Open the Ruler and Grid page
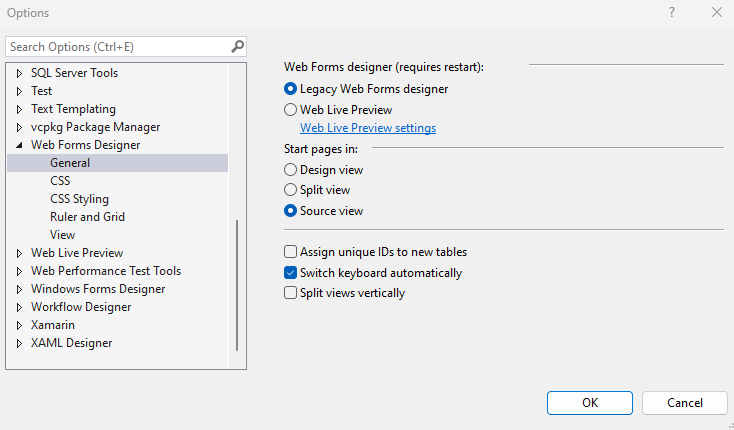734x430 pixels. tap(87, 217)
